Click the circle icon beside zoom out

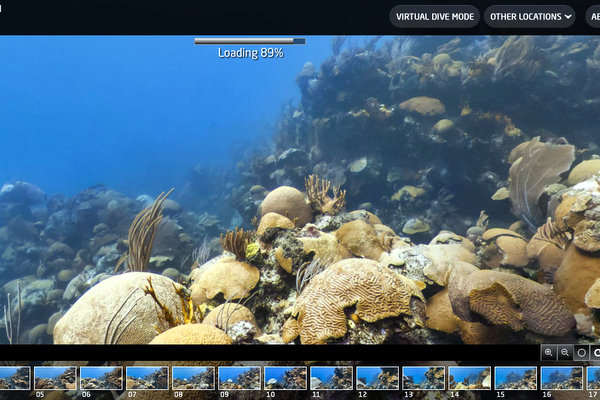click(581, 352)
